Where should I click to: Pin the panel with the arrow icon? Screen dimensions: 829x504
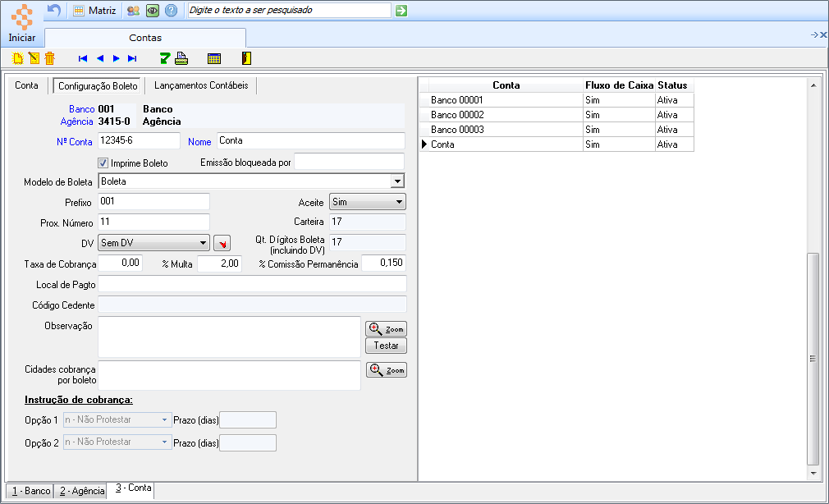pyautogui.click(x=814, y=35)
